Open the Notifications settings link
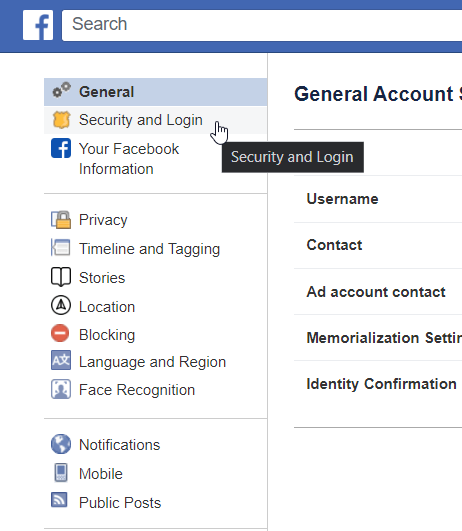This screenshot has height=531, width=462. [x=119, y=445]
